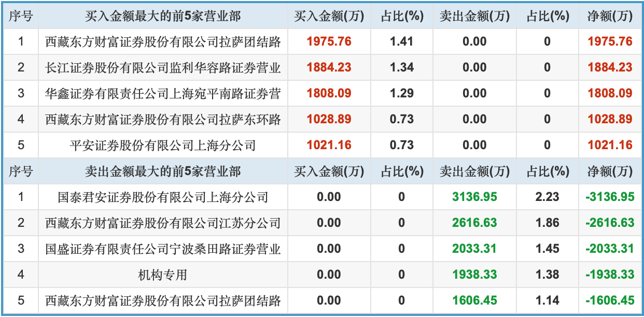Screen dimensions: 644x317
Task: Click net amount 1021.16 in 净额 column
Action: click(x=610, y=145)
